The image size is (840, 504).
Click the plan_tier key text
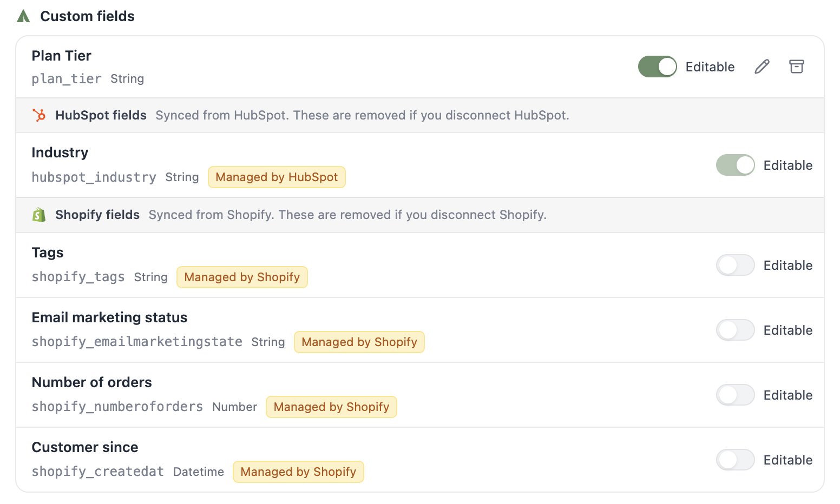pos(67,79)
